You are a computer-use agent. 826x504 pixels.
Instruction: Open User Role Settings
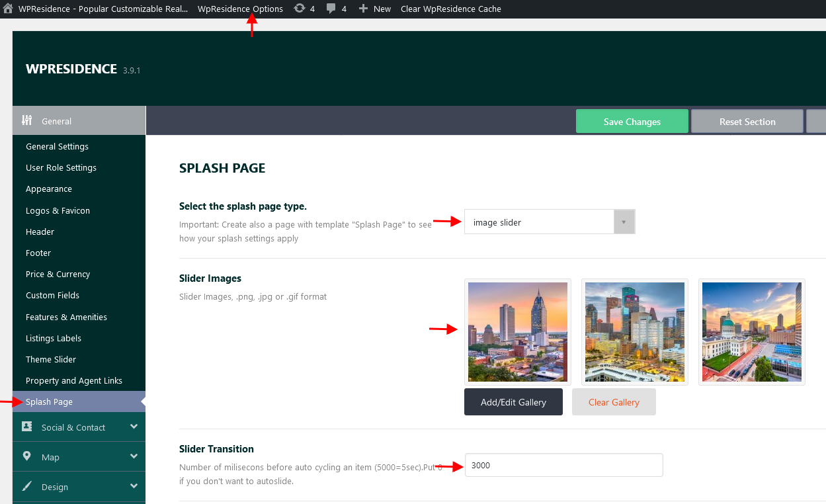pos(61,167)
